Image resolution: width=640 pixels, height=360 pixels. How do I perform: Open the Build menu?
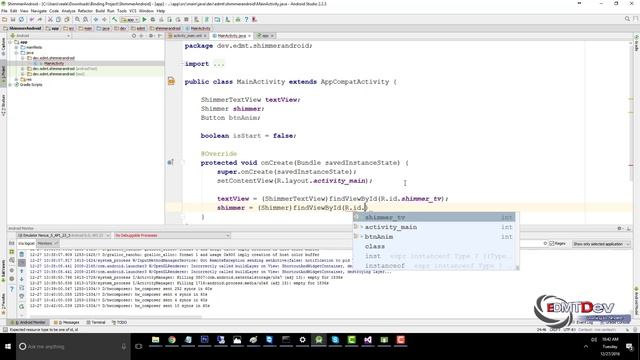pyautogui.click(x=100, y=11)
